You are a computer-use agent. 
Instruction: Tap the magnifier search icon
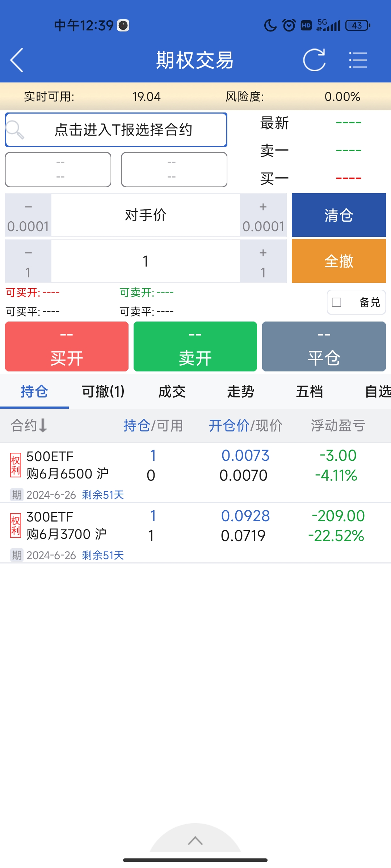click(x=15, y=130)
